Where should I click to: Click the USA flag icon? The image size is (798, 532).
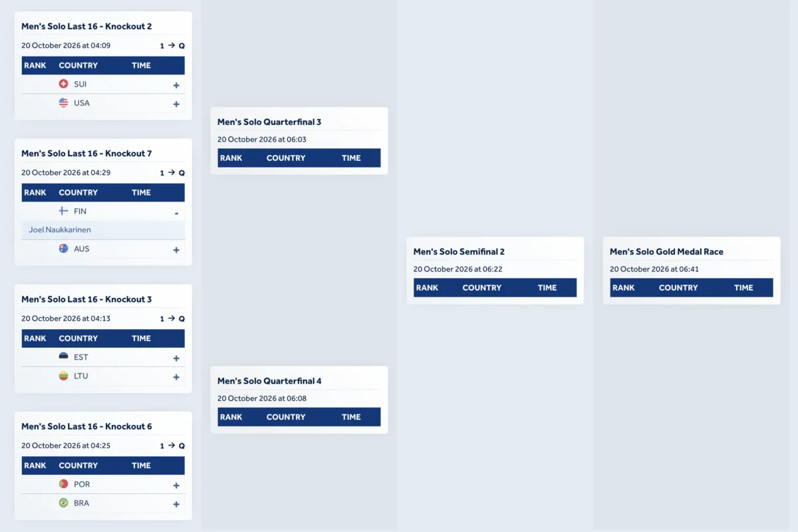pos(64,102)
